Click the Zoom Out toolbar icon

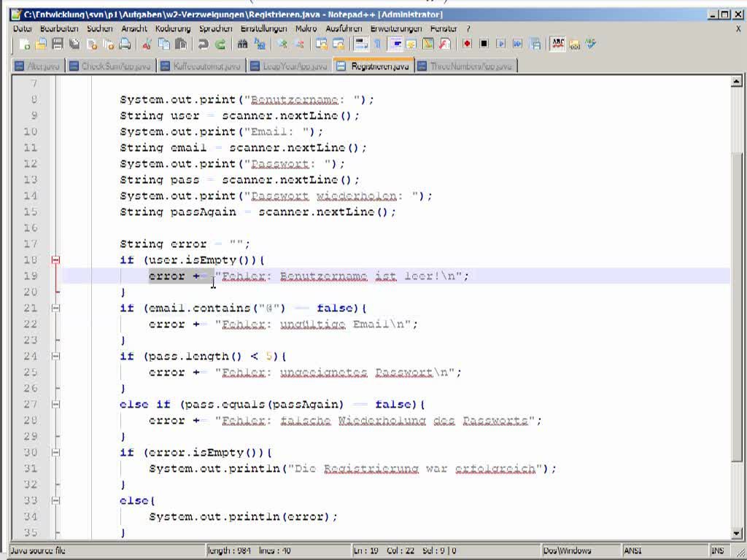click(x=299, y=44)
